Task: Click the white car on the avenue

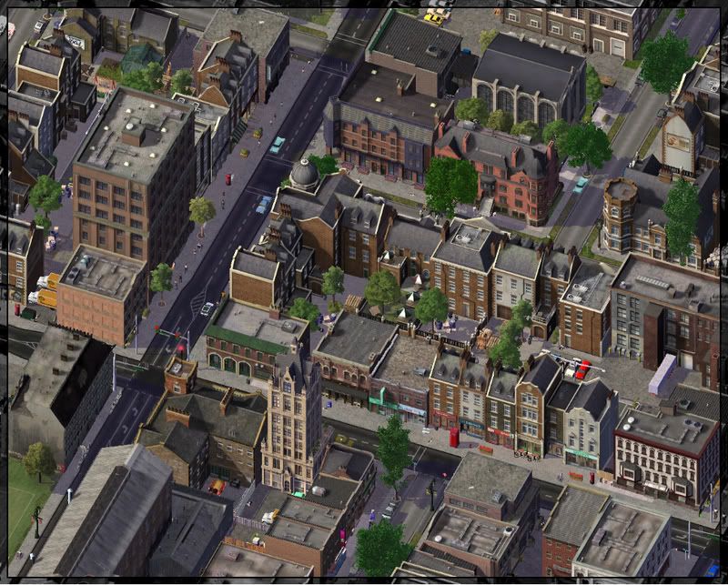Action: 207,308
